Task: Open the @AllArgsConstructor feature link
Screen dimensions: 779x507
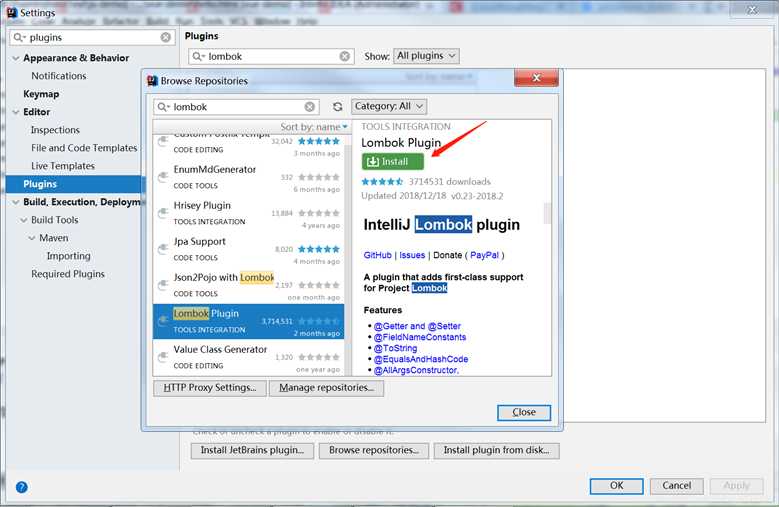Action: [416, 370]
